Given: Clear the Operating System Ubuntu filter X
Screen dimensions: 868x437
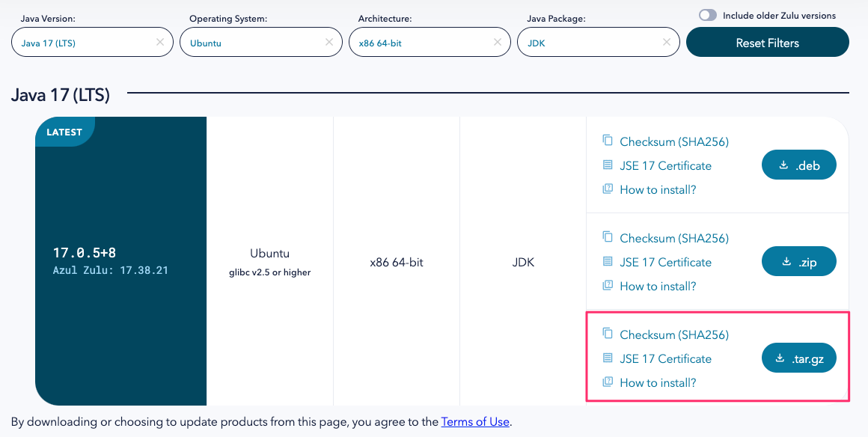Looking at the screenshot, I should tap(329, 42).
